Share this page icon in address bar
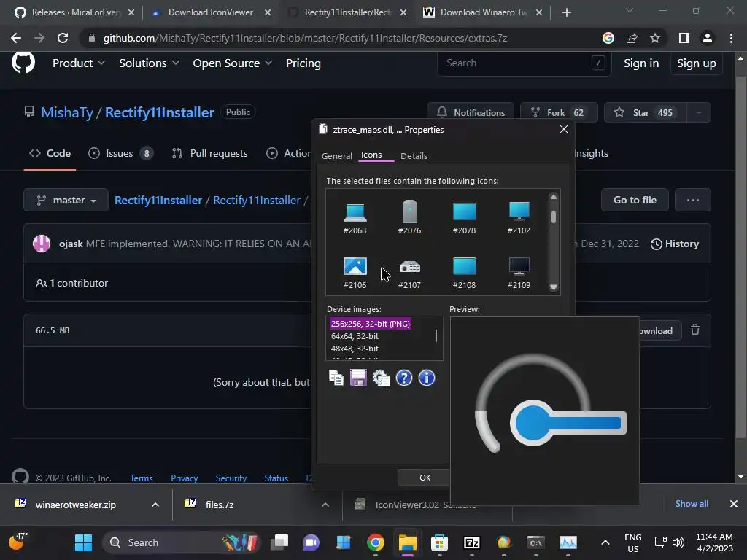 point(632,38)
